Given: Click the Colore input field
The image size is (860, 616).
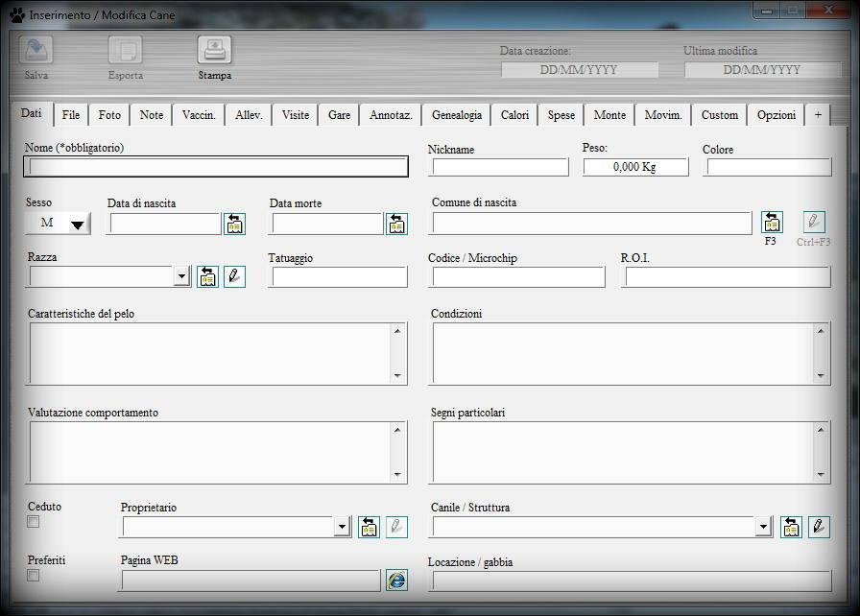Looking at the screenshot, I should tap(769, 167).
